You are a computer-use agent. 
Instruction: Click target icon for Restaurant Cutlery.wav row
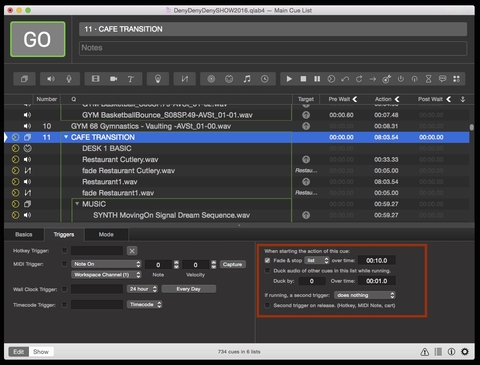click(306, 159)
